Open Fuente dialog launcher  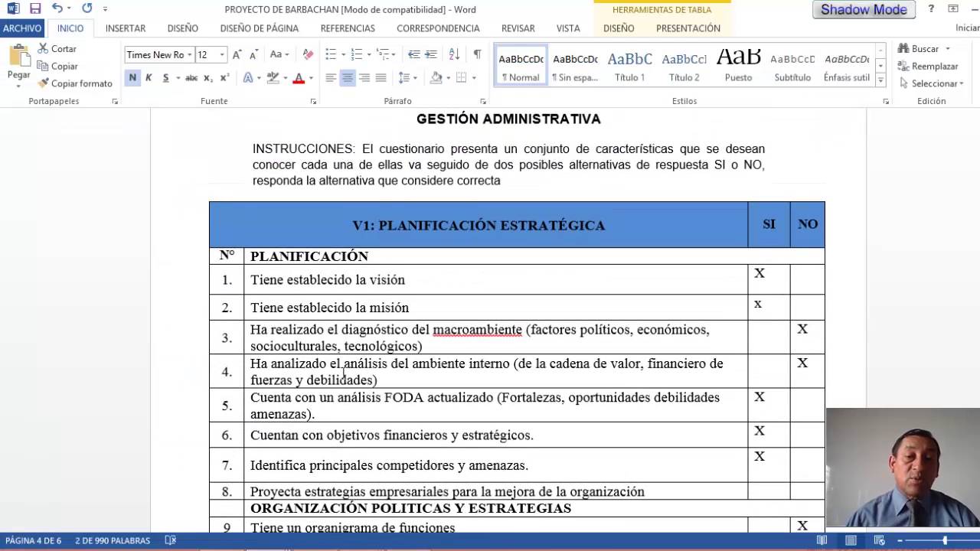(x=313, y=101)
